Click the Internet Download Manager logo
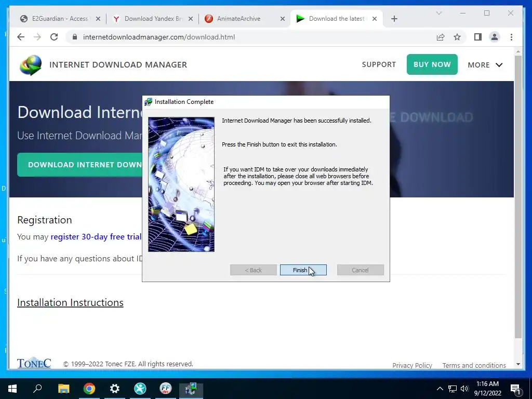This screenshot has width=532, height=399. [x=31, y=65]
